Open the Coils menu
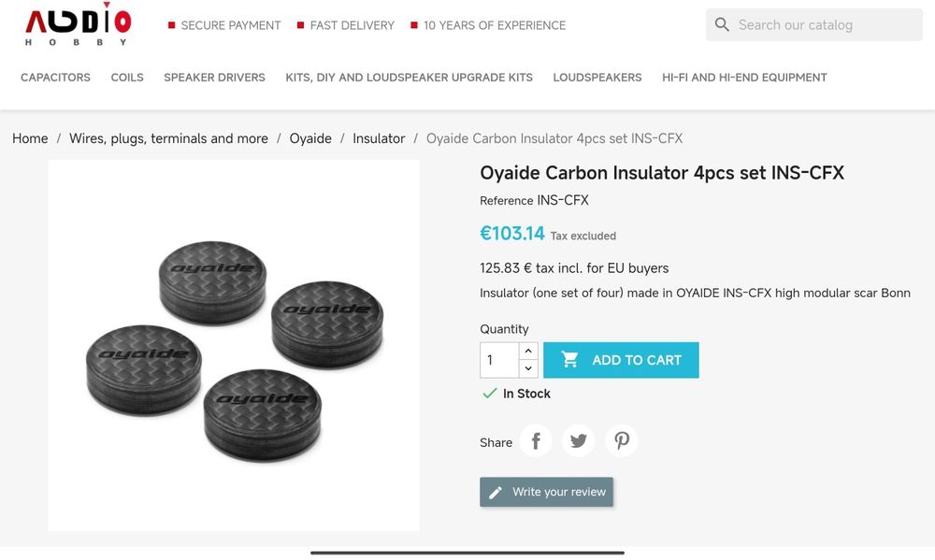 (x=127, y=78)
